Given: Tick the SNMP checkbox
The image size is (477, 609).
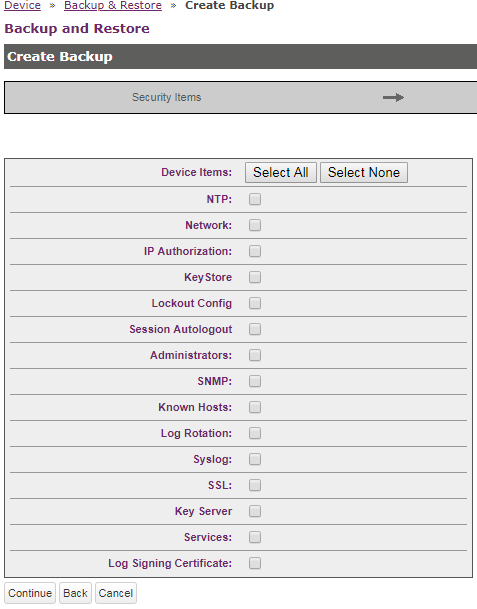Looking at the screenshot, I should [x=255, y=381].
